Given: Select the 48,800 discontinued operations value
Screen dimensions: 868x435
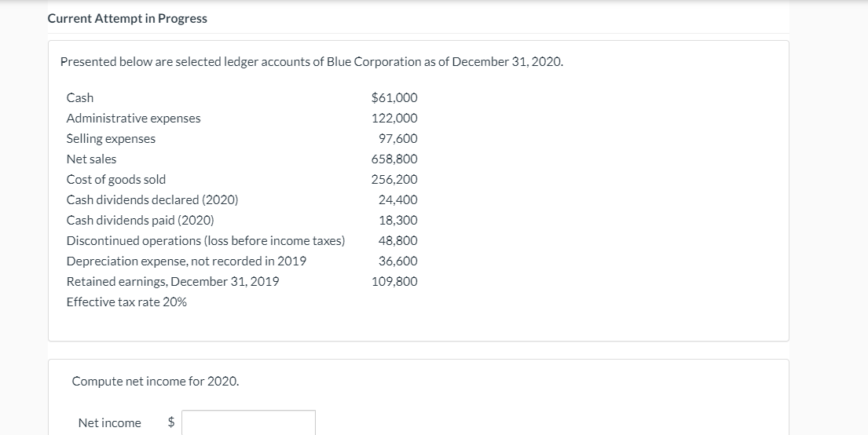Looking at the screenshot, I should pyautogui.click(x=397, y=240).
